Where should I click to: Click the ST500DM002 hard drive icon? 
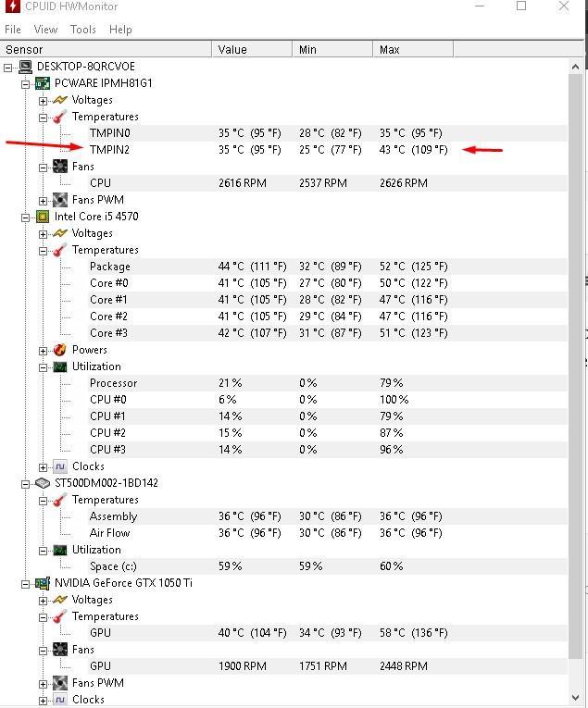[x=43, y=483]
